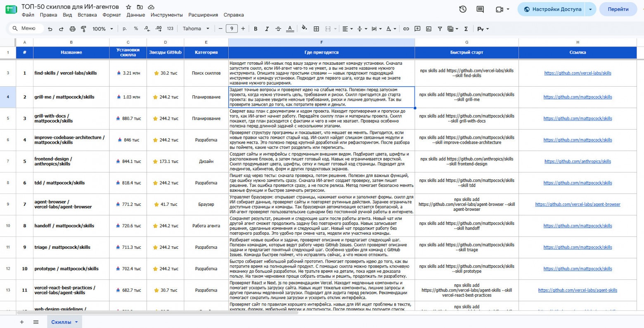The height and width of the screenshot is (328, 644).
Task: Open the github.com/vercel-labs/agent-browser link
Action: [578, 204]
